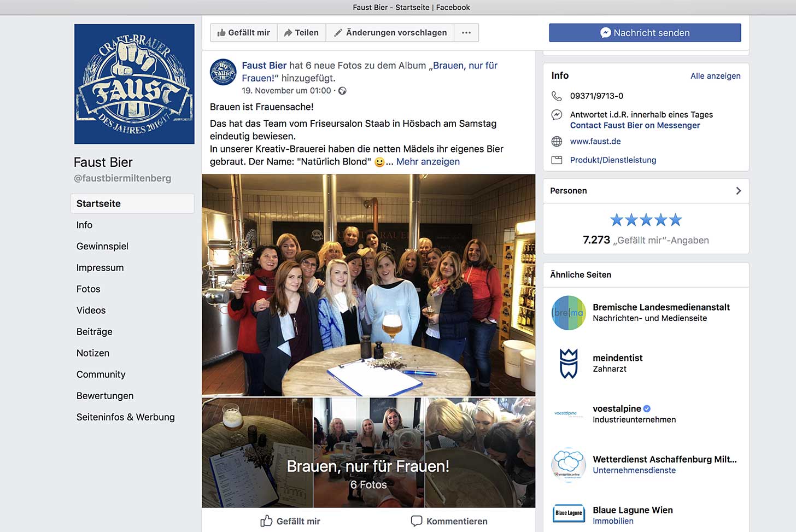Screen dimensions: 796x532
Task: Click Unternehmensdienste category link
Action: click(x=634, y=470)
